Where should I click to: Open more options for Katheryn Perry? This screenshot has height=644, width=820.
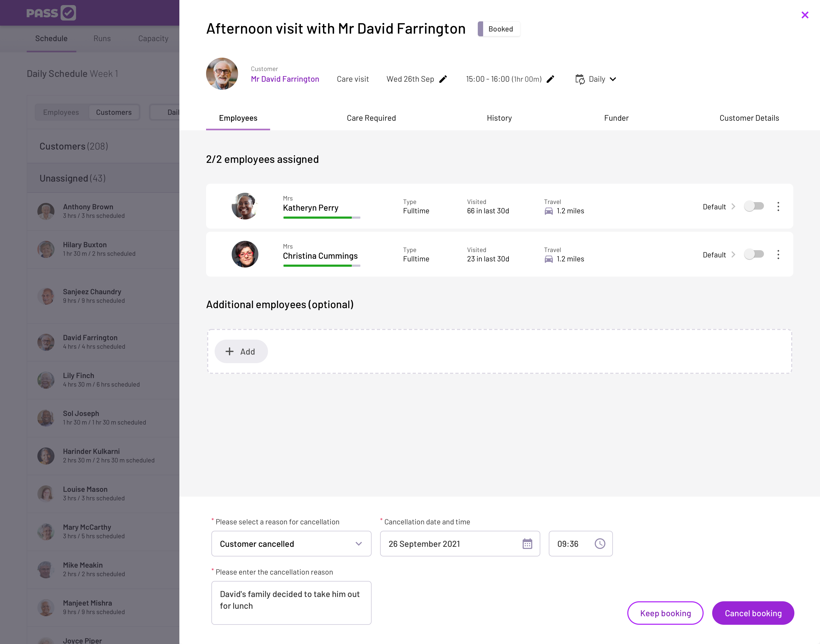[778, 206]
